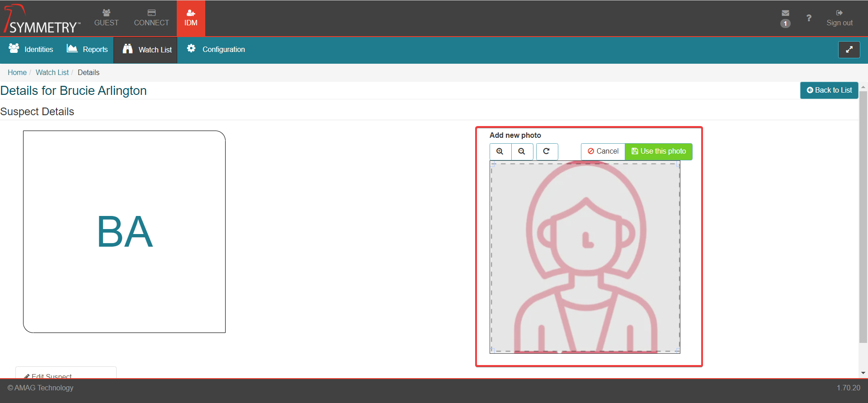Screen dimensions: 868x403
Task: Click the page vertical scrollbar
Action: 863,217
